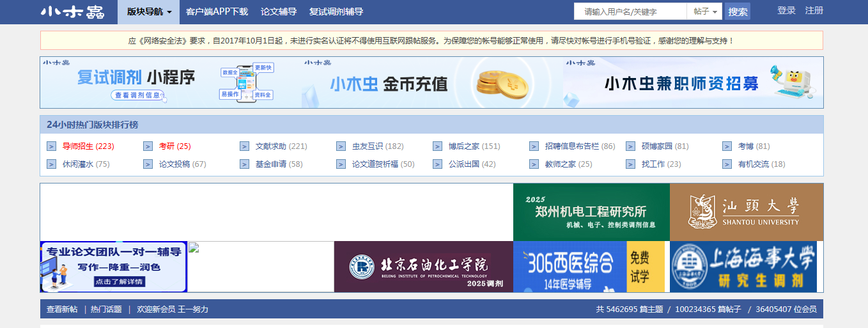Click the arrow icon beside 虫友互识

[x=341, y=146]
